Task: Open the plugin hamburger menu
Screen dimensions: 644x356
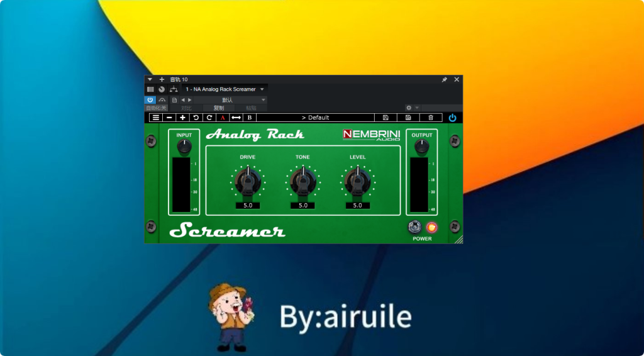Action: coord(156,118)
